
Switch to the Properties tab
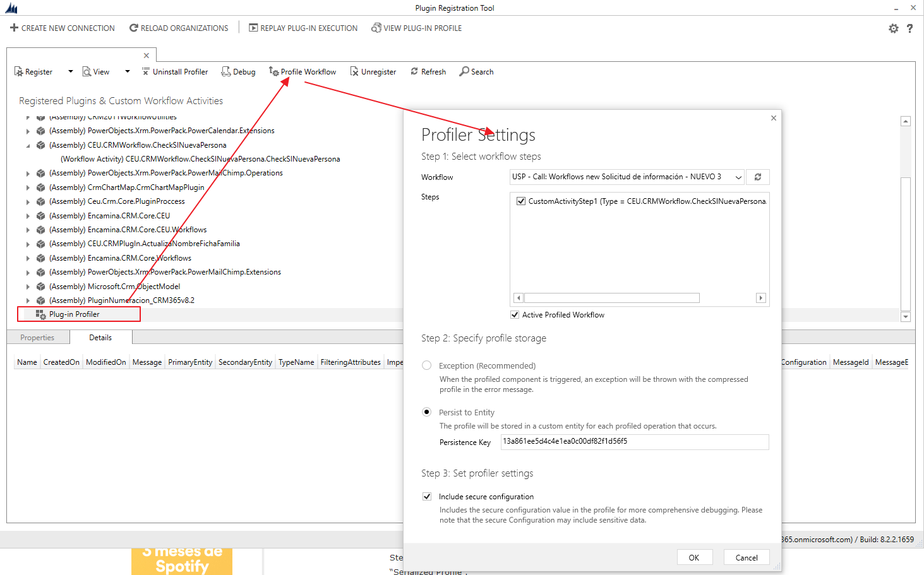[37, 338]
